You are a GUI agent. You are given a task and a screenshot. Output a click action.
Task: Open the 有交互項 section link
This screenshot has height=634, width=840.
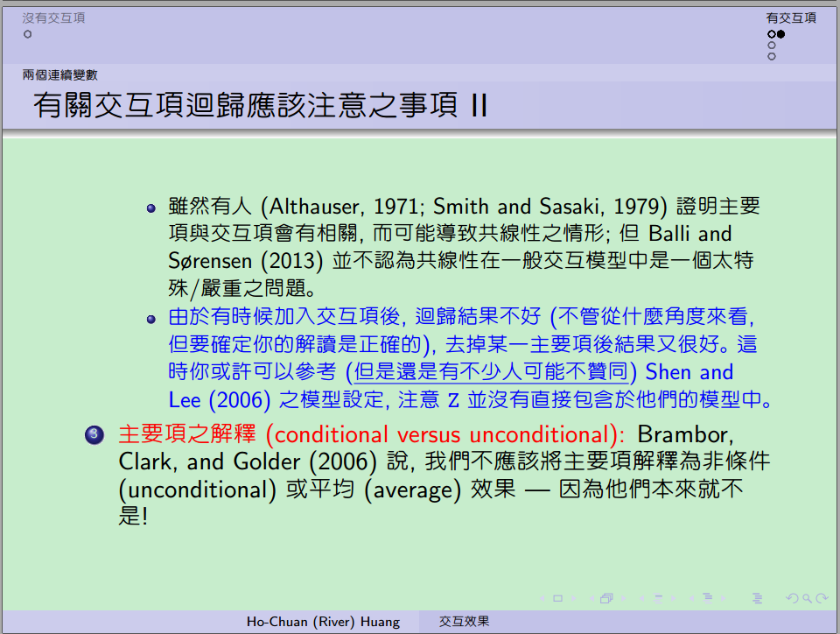(x=791, y=18)
